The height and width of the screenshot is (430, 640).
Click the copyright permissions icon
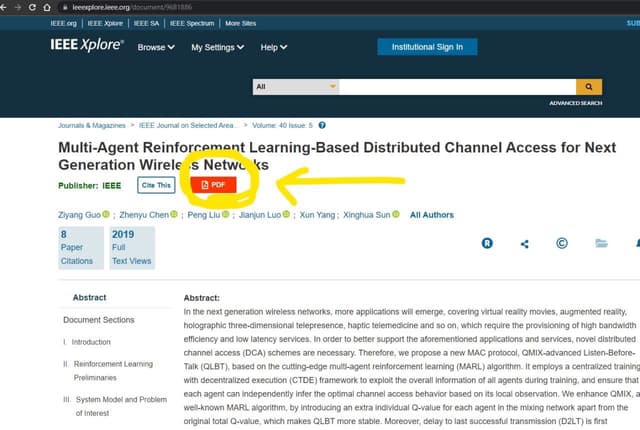(x=562, y=243)
